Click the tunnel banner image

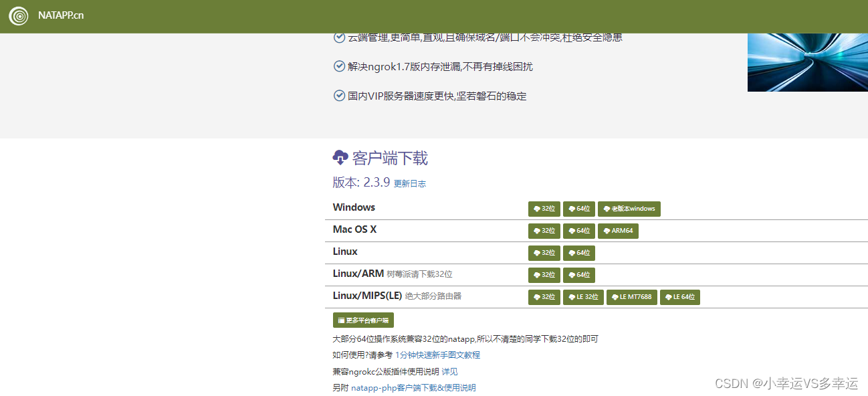[x=808, y=62]
